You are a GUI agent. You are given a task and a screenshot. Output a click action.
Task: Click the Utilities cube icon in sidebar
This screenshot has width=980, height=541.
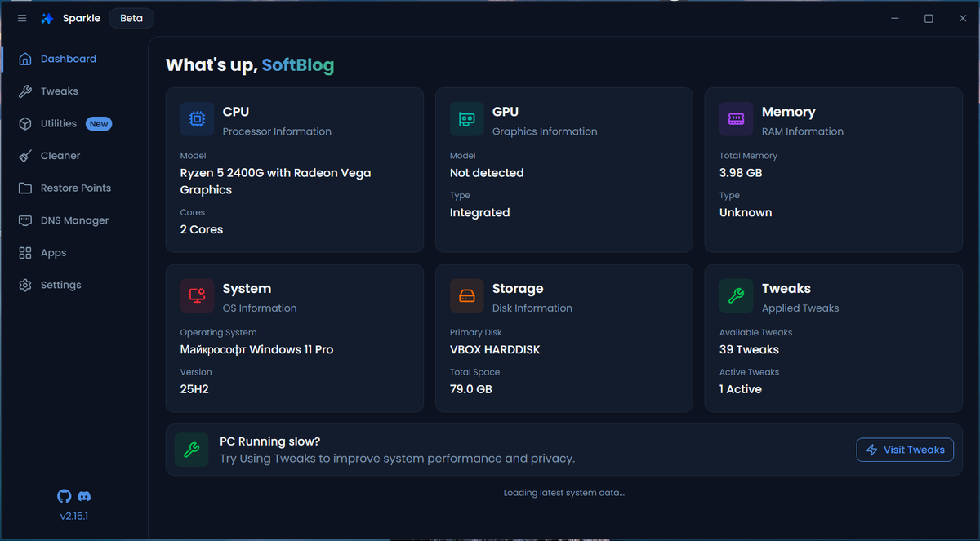tap(25, 123)
